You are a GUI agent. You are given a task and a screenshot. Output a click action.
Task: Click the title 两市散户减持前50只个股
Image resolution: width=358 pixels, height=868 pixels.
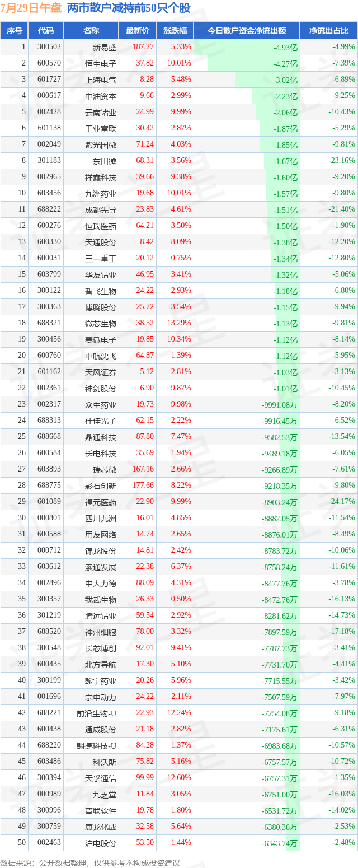(x=129, y=8)
